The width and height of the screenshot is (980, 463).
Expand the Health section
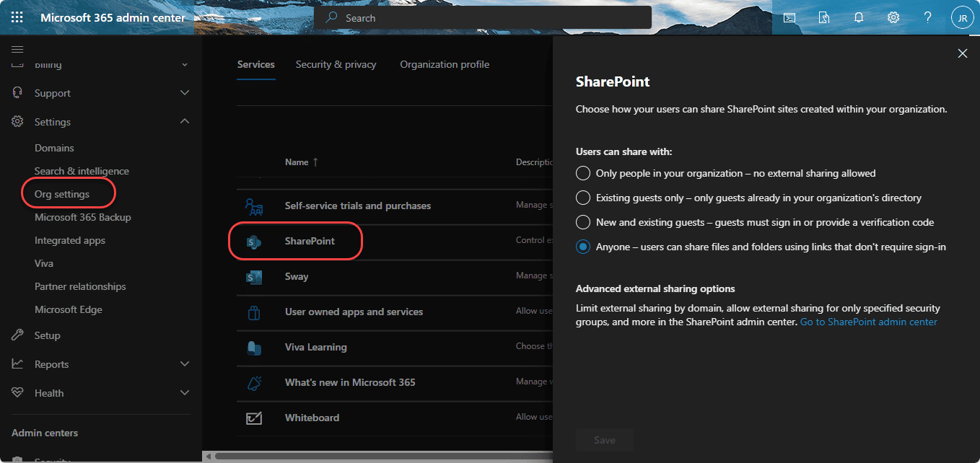(185, 392)
